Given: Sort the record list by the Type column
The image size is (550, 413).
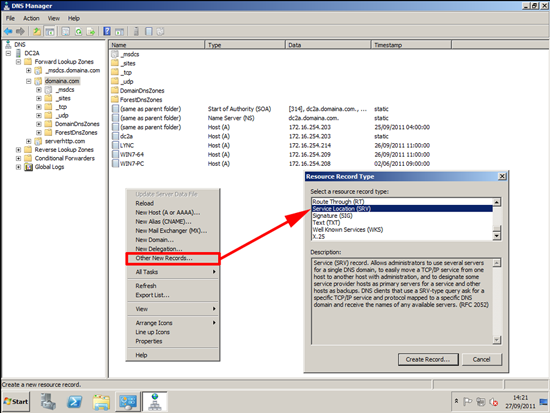Looking at the screenshot, I should pyautogui.click(x=245, y=45).
